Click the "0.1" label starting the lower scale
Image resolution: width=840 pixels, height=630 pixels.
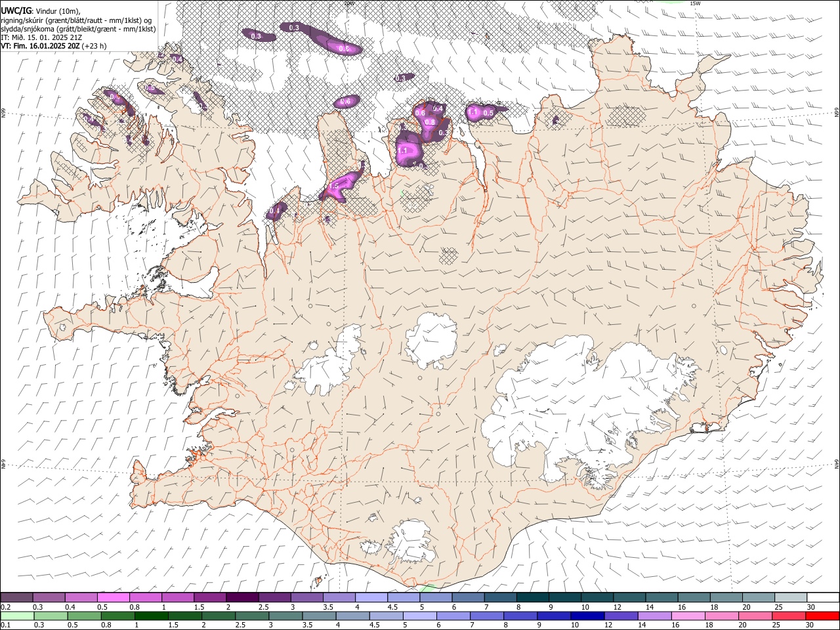[6, 625]
